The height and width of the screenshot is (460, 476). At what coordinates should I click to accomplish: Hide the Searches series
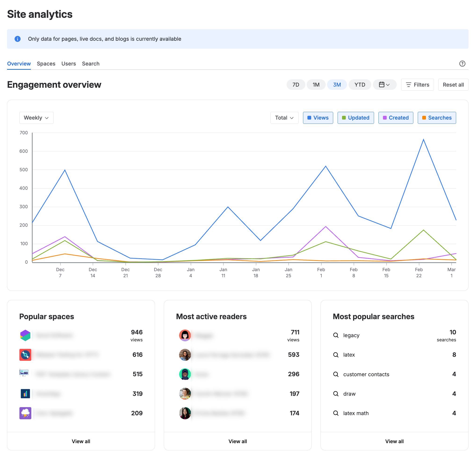437,118
